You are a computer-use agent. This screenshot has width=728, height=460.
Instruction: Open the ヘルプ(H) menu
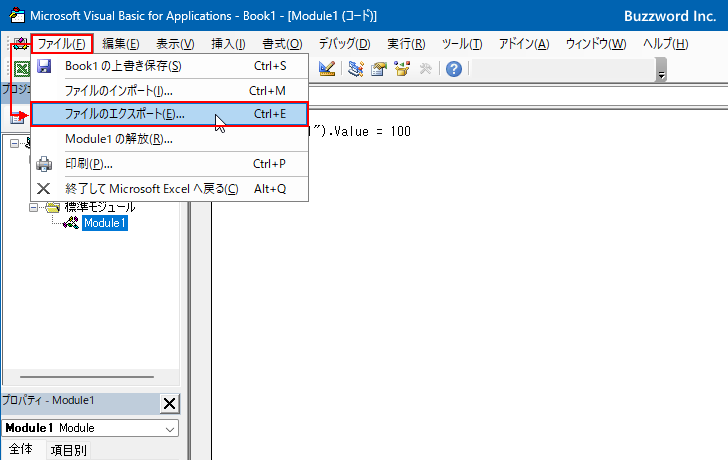665,44
